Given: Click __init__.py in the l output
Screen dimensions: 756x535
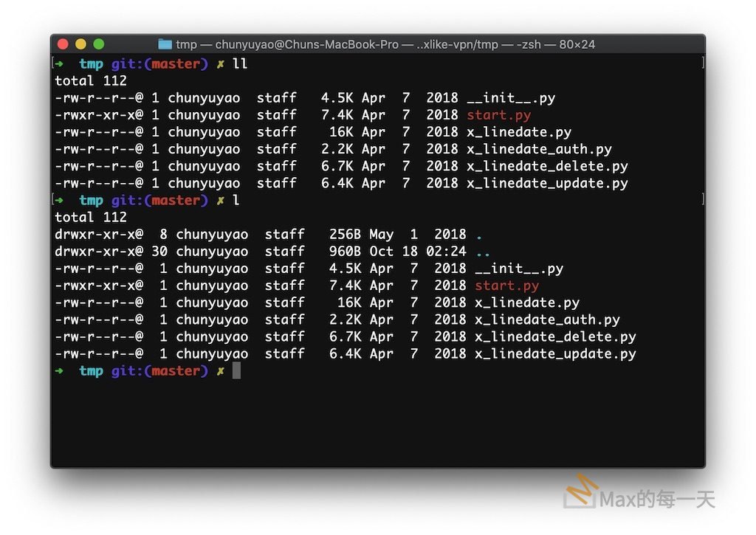Looking at the screenshot, I should pos(519,269).
